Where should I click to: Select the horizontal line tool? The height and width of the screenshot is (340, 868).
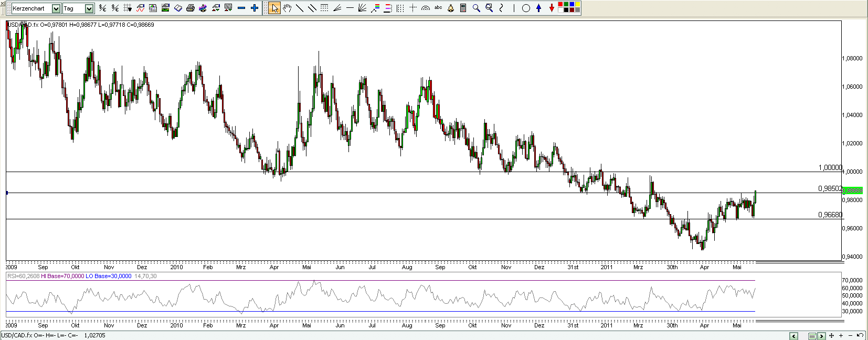tap(350, 8)
